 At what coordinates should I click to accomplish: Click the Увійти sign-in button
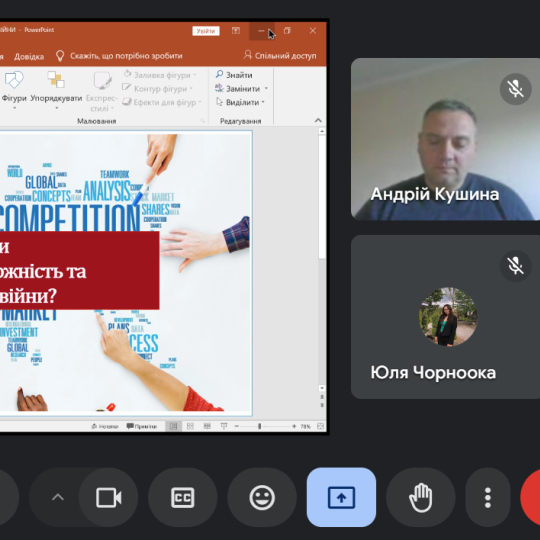[x=206, y=31]
